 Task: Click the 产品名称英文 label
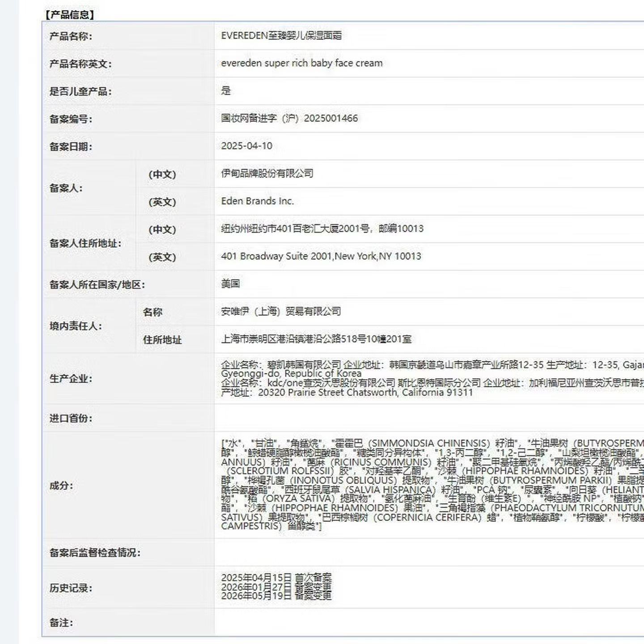point(80,64)
